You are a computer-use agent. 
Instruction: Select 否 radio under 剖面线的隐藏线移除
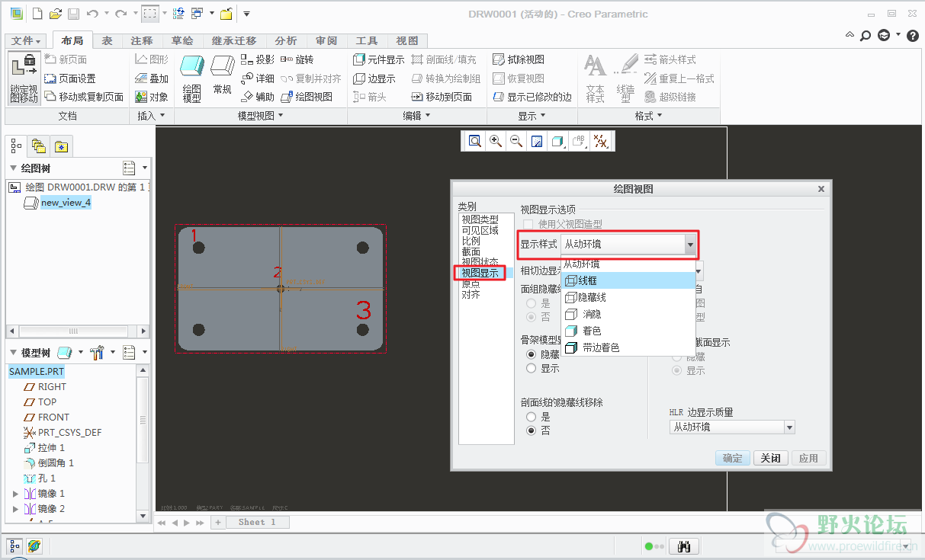click(532, 430)
